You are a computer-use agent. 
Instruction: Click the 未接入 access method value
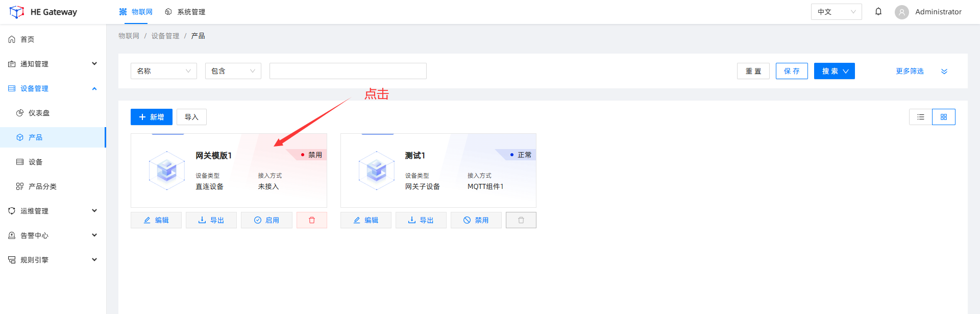pyautogui.click(x=268, y=186)
